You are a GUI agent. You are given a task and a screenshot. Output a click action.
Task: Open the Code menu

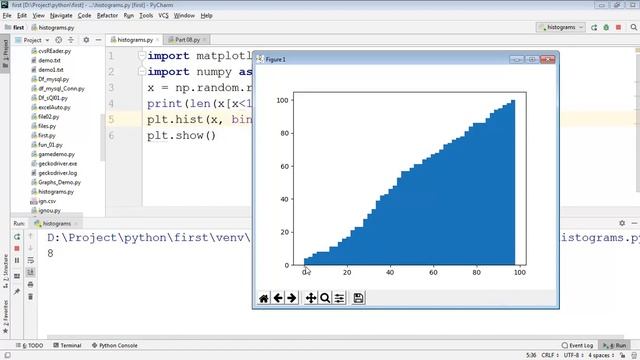pyautogui.click(x=84, y=16)
